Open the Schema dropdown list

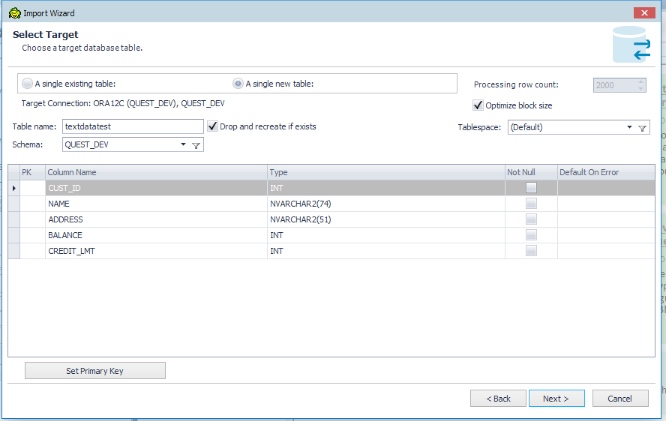pyautogui.click(x=183, y=145)
